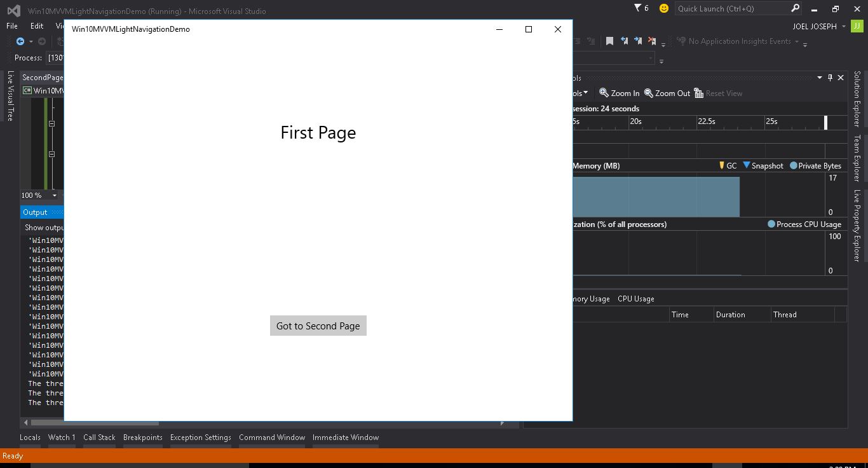
Task: Go to the previous bookmark
Action: [x=624, y=41]
